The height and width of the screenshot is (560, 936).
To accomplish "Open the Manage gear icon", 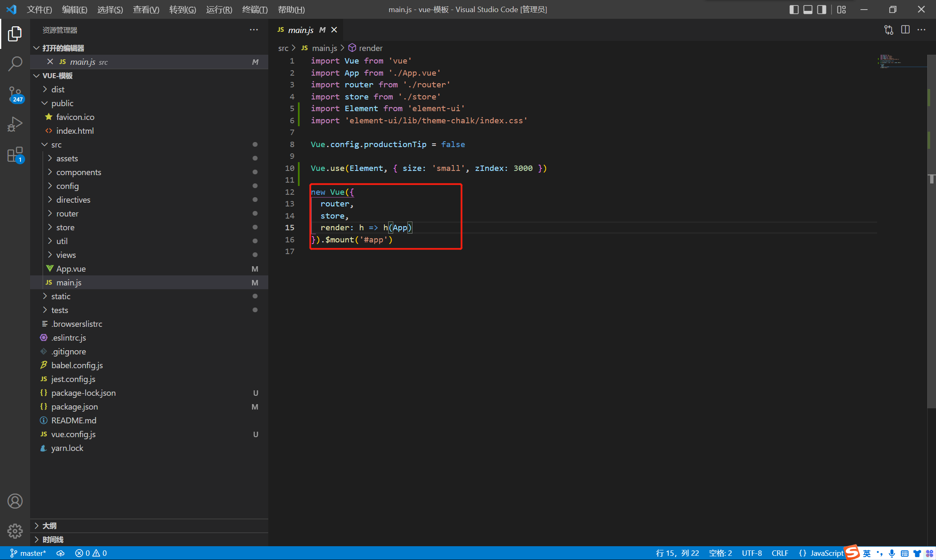I will point(15,531).
